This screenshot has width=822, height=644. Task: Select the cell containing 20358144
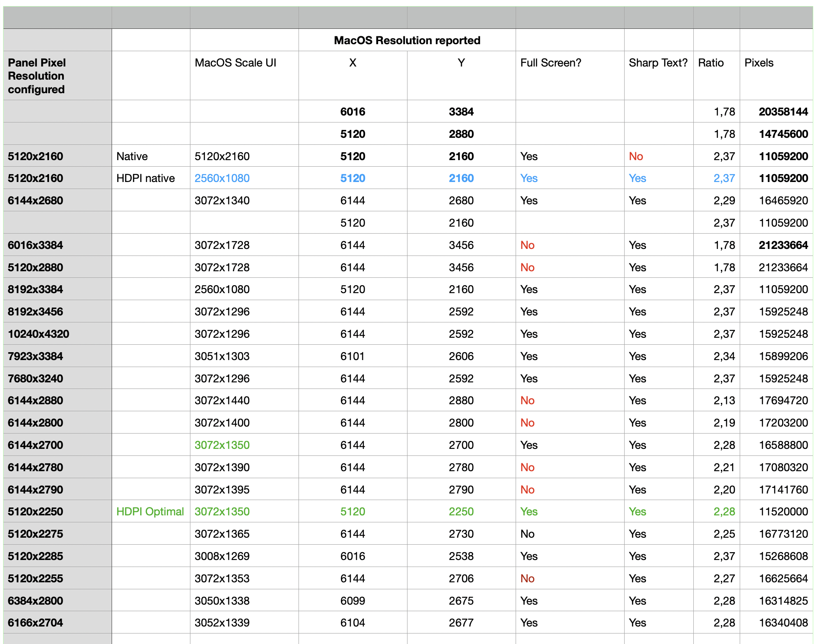[783, 112]
